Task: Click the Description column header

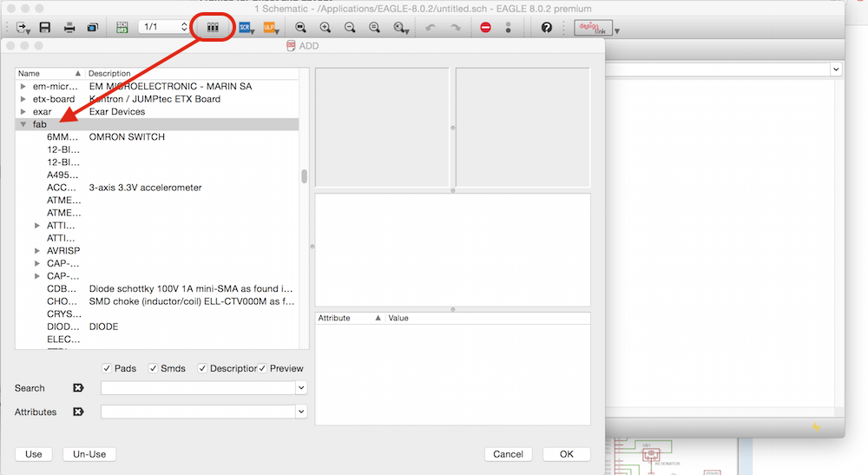Action: point(192,73)
